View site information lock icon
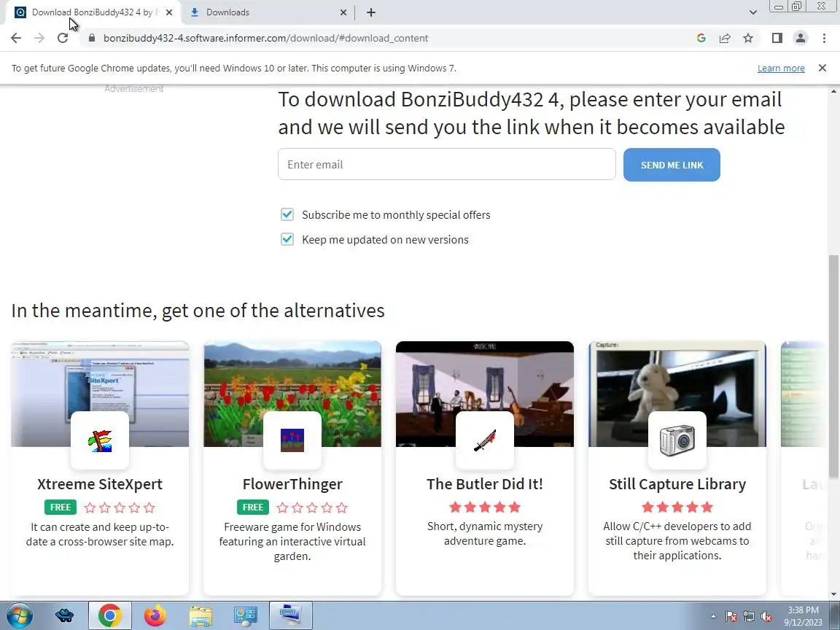This screenshot has height=630, width=840. (92, 38)
